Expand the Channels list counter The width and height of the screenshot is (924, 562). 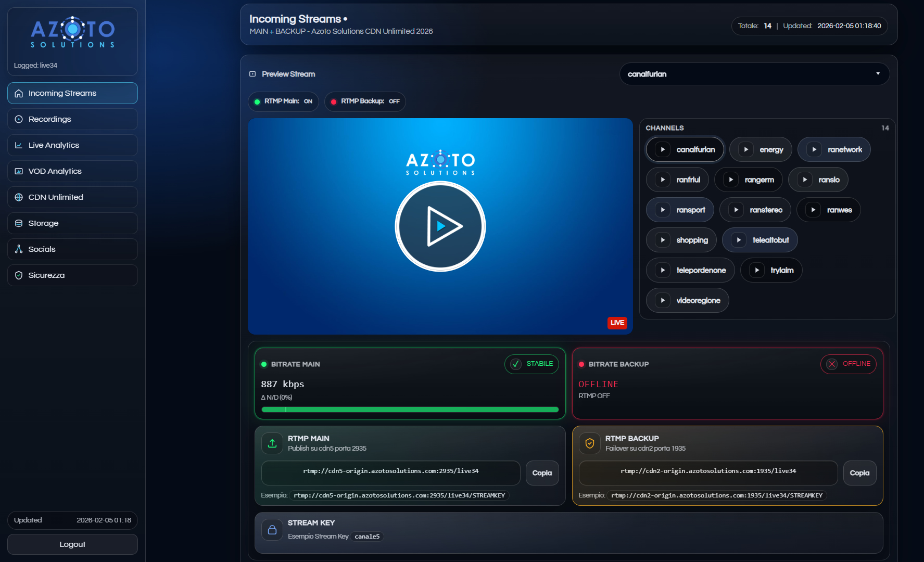point(885,127)
